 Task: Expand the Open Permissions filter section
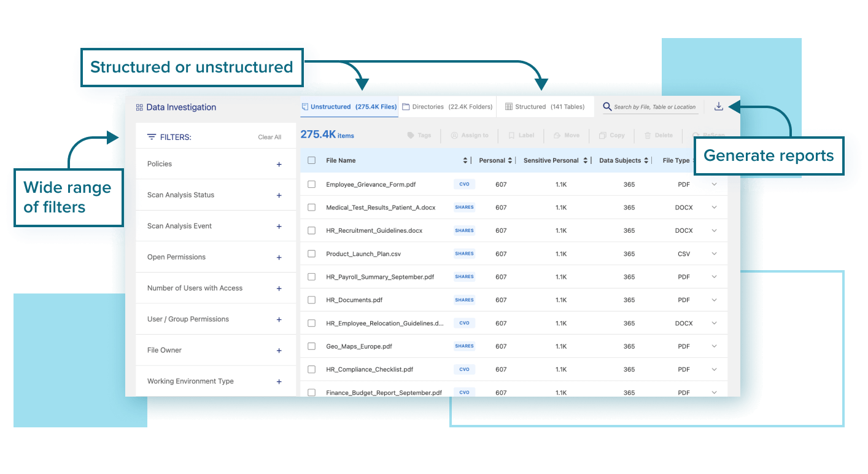click(279, 257)
